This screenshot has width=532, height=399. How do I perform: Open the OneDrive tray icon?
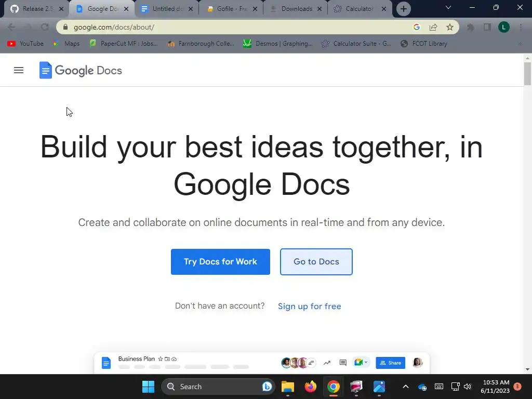point(422,387)
